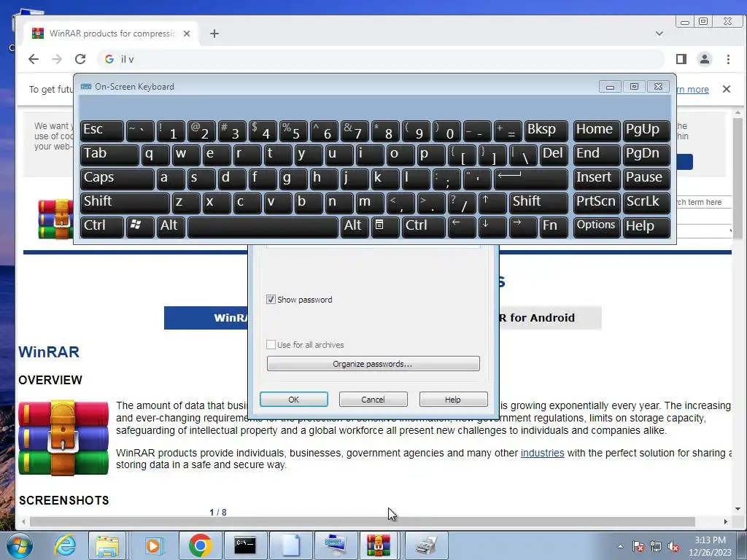Open Chrome's three-dot menu
This screenshot has height=560, width=747.
click(728, 59)
